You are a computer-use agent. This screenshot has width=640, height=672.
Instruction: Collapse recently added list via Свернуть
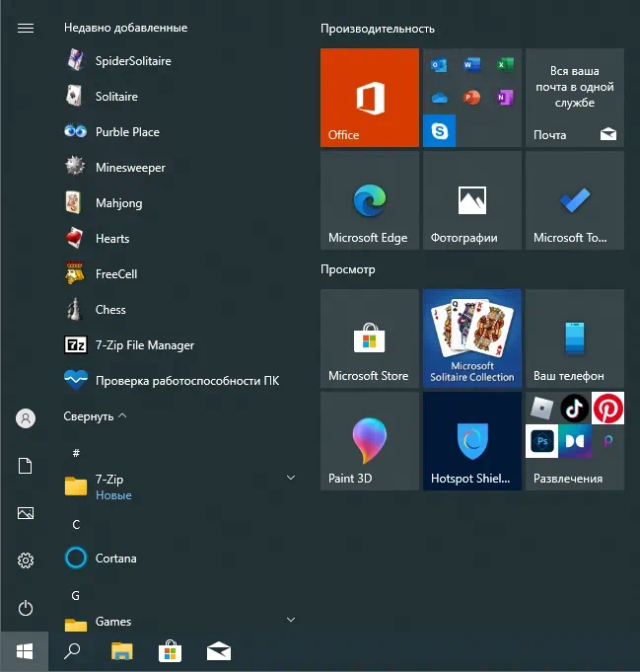tap(95, 416)
